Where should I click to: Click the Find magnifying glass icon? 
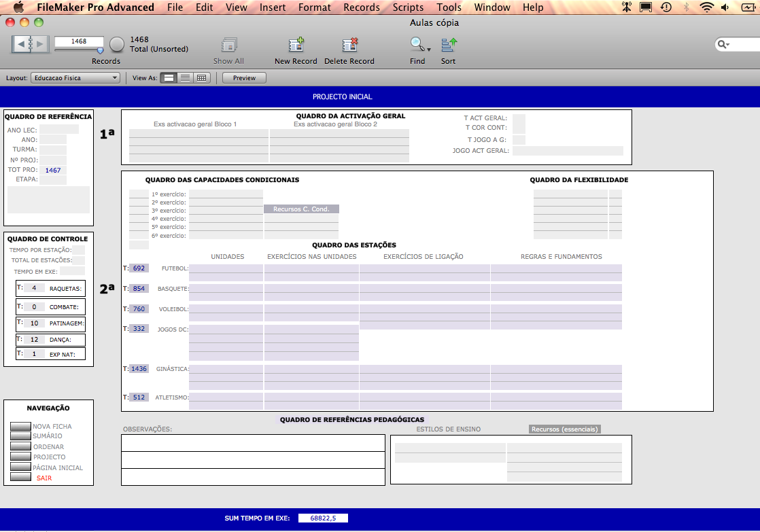pos(416,46)
